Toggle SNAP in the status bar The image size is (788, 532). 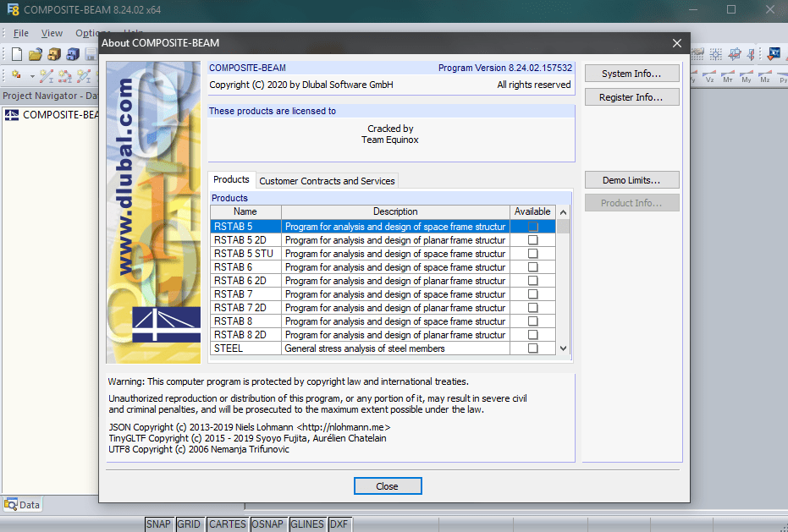158,524
